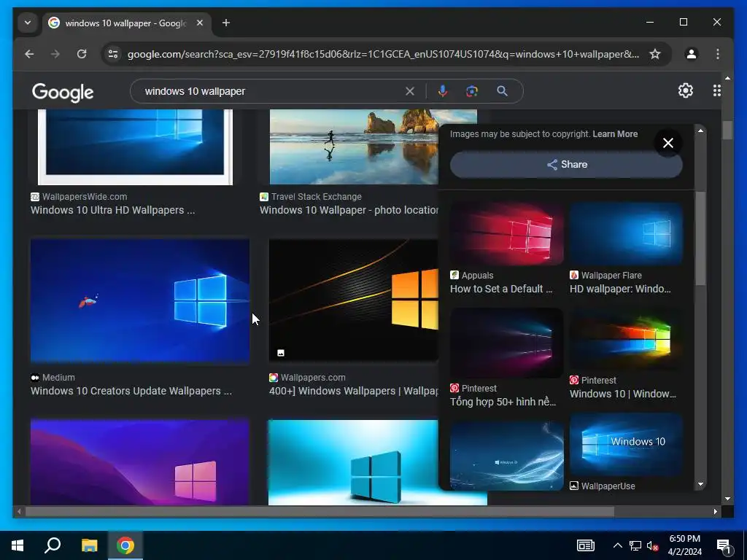The width and height of the screenshot is (747, 560).
Task: View site information icon in address bar
Action: coord(113,54)
